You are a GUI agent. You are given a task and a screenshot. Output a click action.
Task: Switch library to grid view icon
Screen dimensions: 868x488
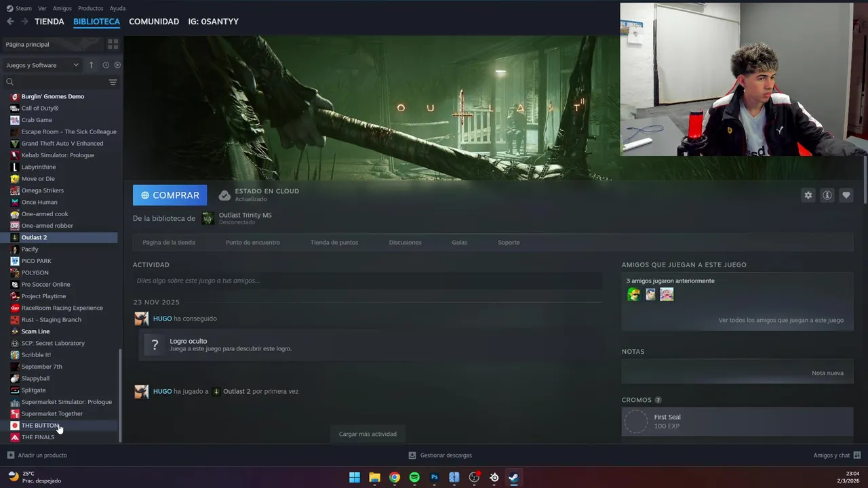pyautogui.click(x=113, y=44)
